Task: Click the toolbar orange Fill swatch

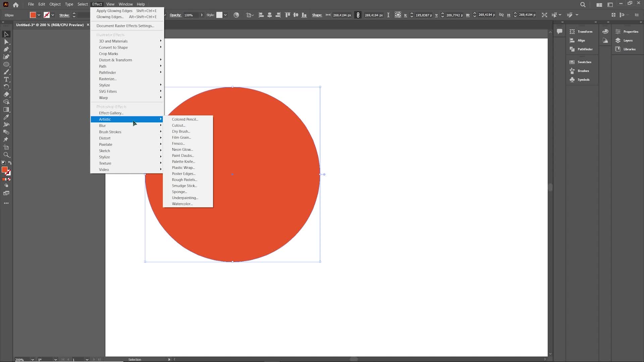Action: pos(5,170)
